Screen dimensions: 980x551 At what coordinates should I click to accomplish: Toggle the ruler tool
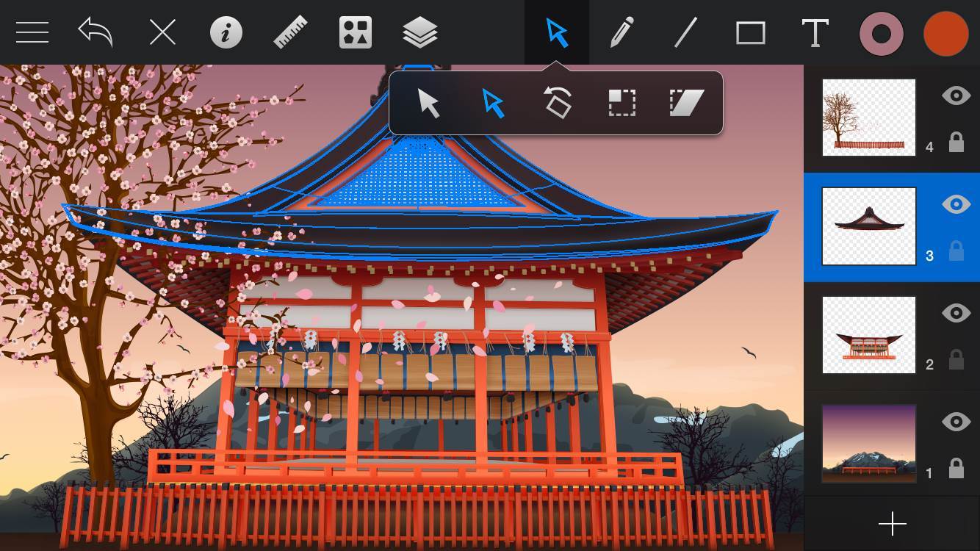click(291, 33)
